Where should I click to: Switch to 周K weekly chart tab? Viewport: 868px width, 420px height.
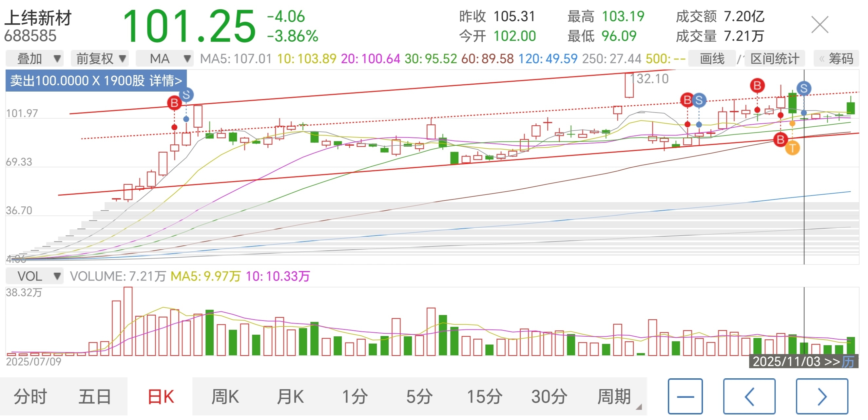tap(225, 396)
